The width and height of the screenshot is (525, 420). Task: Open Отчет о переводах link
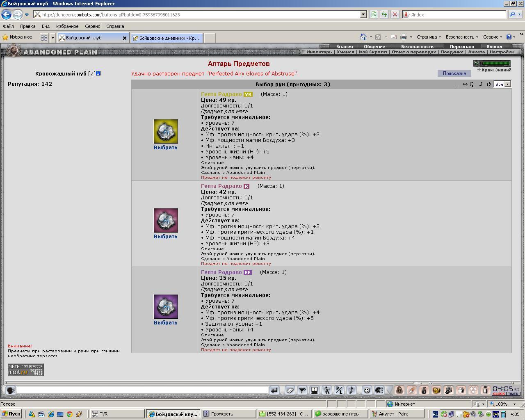pyautogui.click(x=414, y=52)
